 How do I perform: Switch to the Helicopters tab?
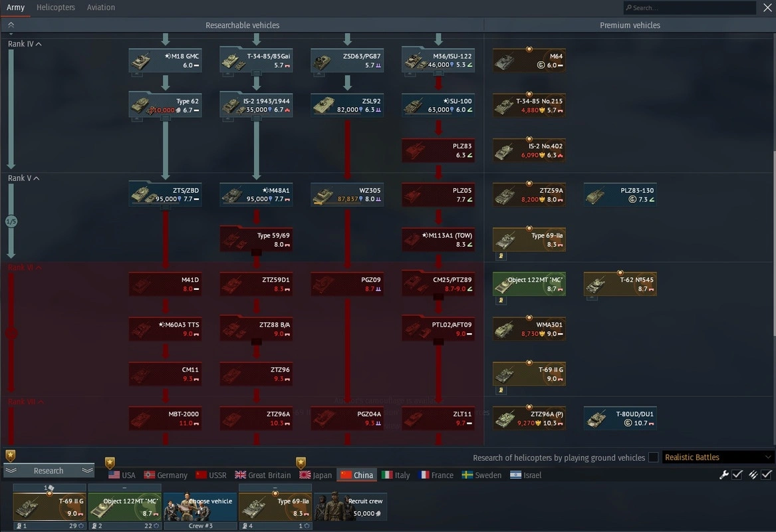[x=56, y=7]
